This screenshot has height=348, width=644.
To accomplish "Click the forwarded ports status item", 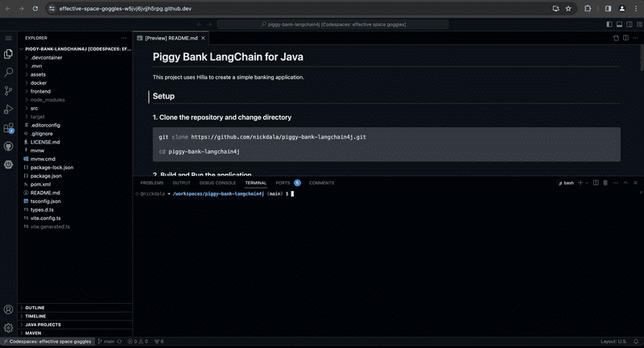I will click(x=159, y=342).
